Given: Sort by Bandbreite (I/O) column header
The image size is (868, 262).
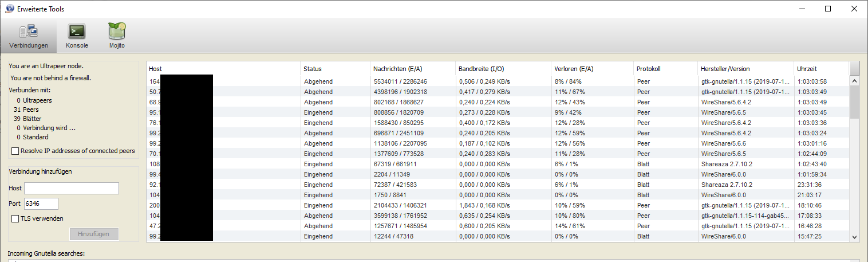Looking at the screenshot, I should point(504,69).
